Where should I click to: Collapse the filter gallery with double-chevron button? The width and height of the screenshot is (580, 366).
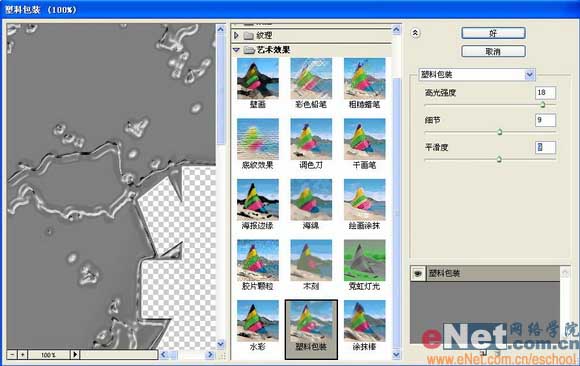click(415, 33)
